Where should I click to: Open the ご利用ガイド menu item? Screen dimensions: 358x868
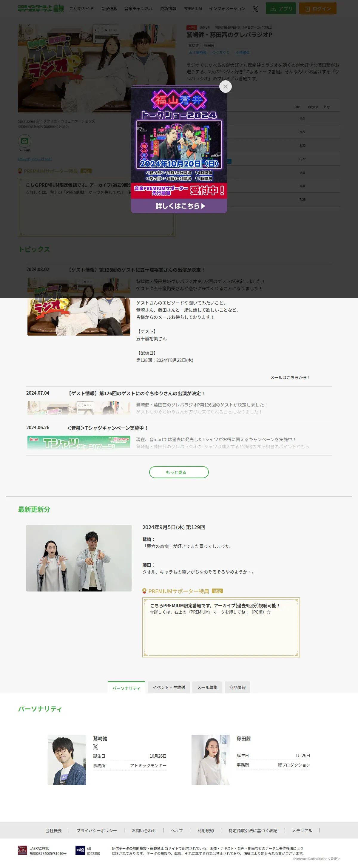pyautogui.click(x=81, y=9)
